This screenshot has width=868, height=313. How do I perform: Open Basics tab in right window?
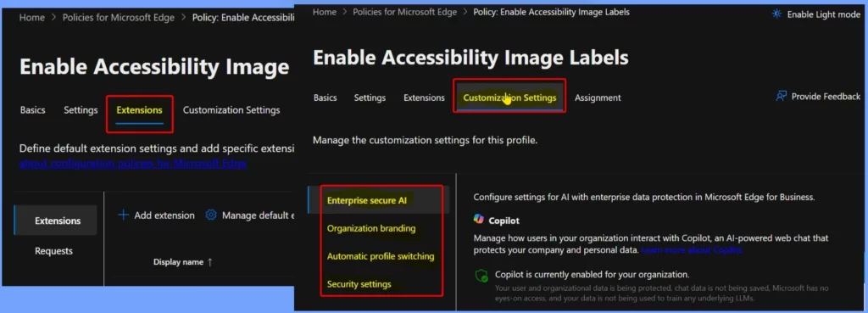(325, 98)
